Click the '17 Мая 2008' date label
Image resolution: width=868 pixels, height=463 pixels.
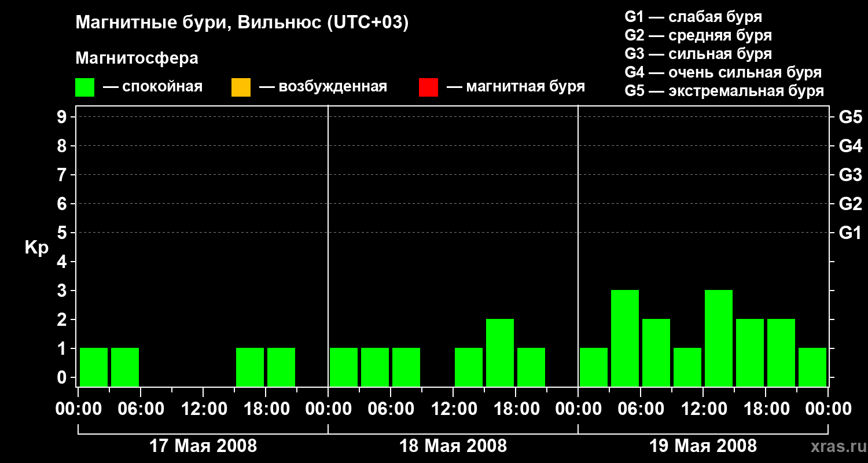tap(203, 446)
